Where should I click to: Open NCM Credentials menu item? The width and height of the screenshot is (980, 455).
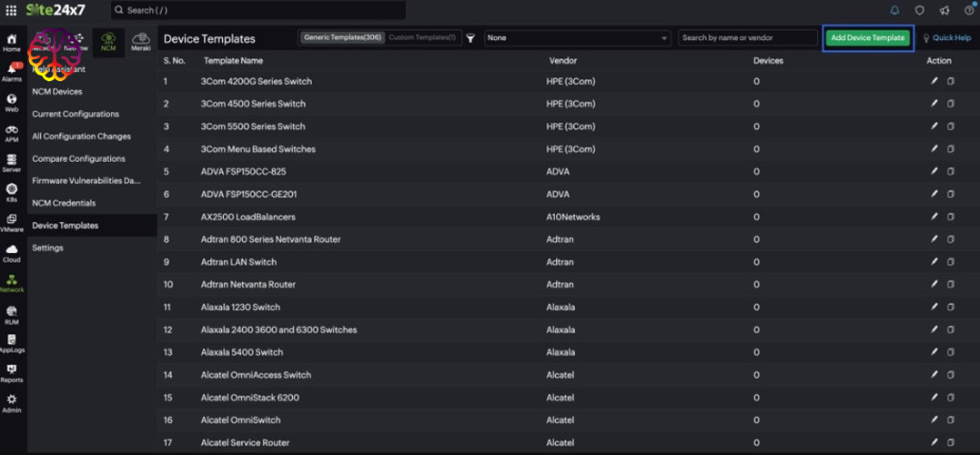(64, 203)
